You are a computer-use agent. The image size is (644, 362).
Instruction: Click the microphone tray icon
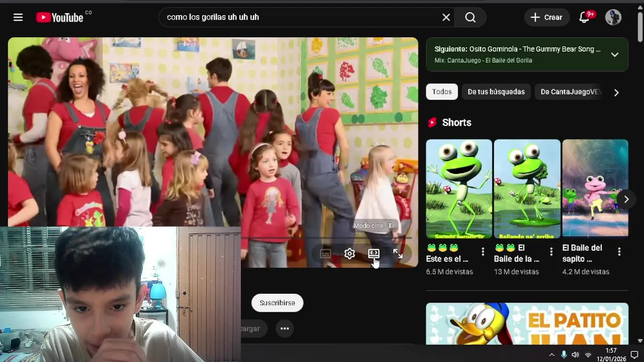click(563, 354)
